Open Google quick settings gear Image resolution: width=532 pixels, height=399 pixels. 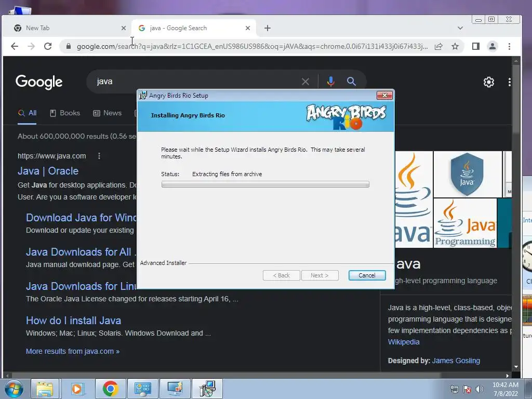[x=488, y=82]
